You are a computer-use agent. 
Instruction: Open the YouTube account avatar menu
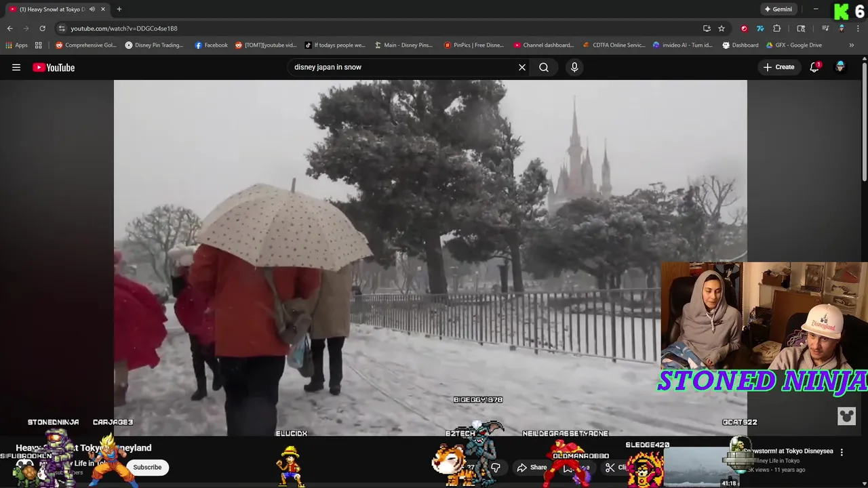tap(840, 67)
